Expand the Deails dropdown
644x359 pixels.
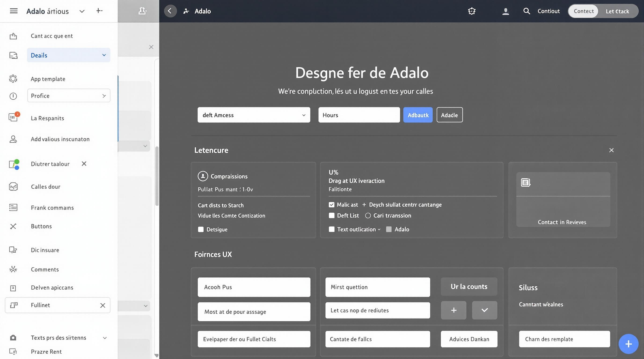tap(104, 55)
